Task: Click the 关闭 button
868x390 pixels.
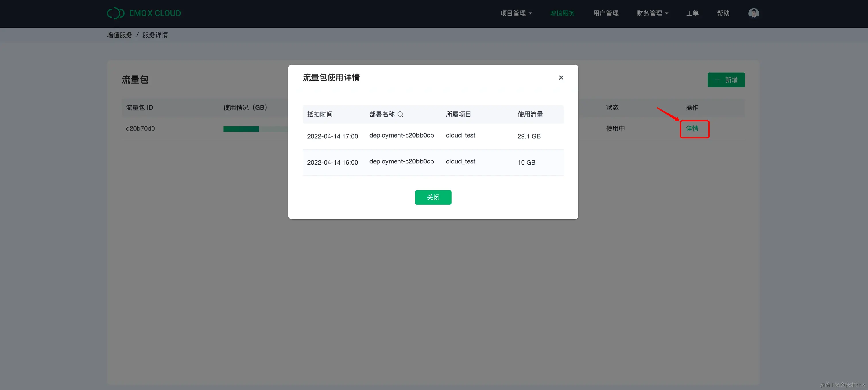Action: click(433, 197)
